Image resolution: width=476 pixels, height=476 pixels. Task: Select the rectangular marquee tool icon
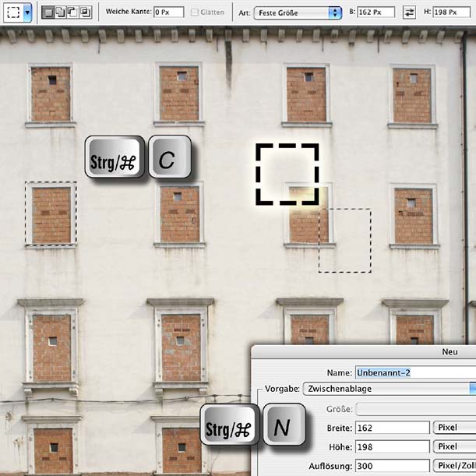[13, 12]
